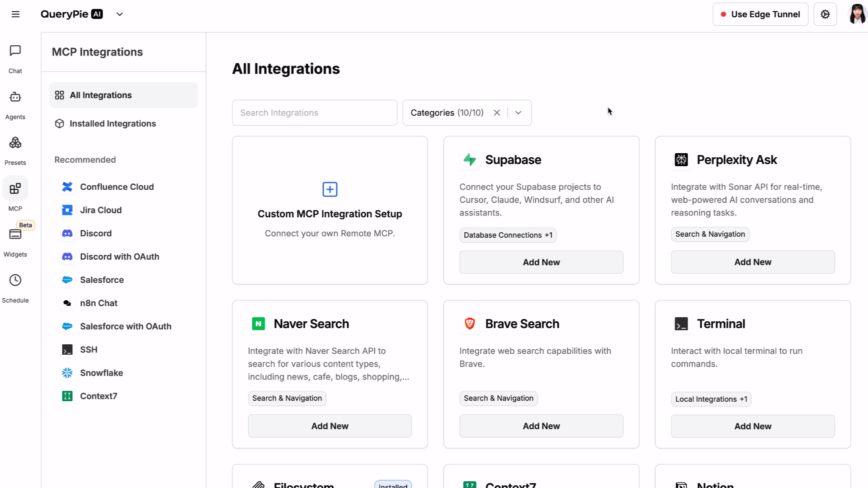Screen dimensions: 868x488
Task: Open the Widgets beta icon
Action: coord(15,235)
